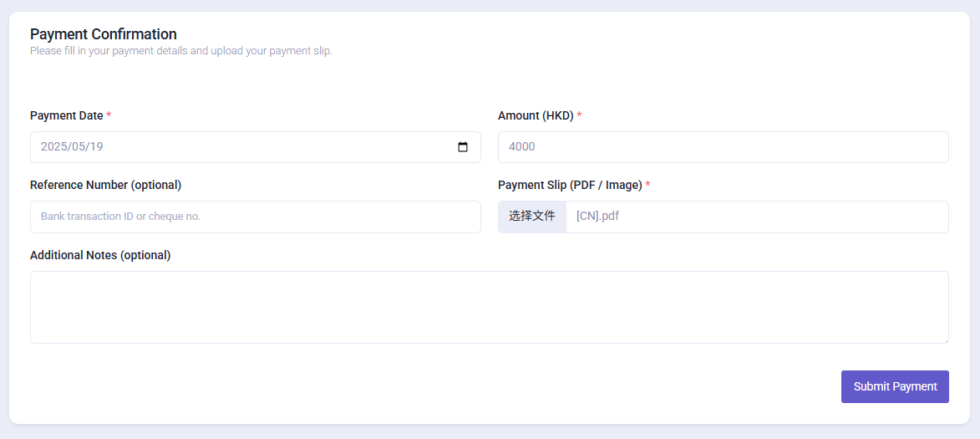Image resolution: width=980 pixels, height=439 pixels.
Task: Click into the Reference Number input field
Action: 256,217
